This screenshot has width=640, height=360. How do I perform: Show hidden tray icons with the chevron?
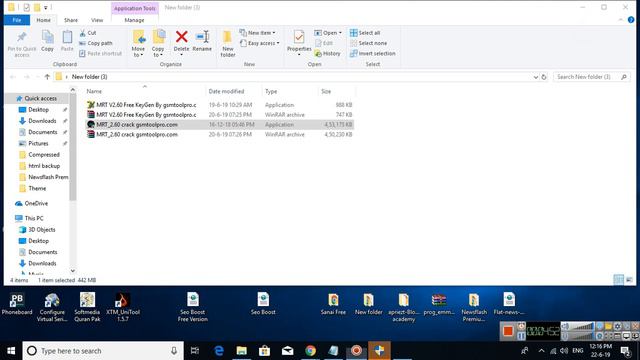pyautogui.click(x=541, y=351)
